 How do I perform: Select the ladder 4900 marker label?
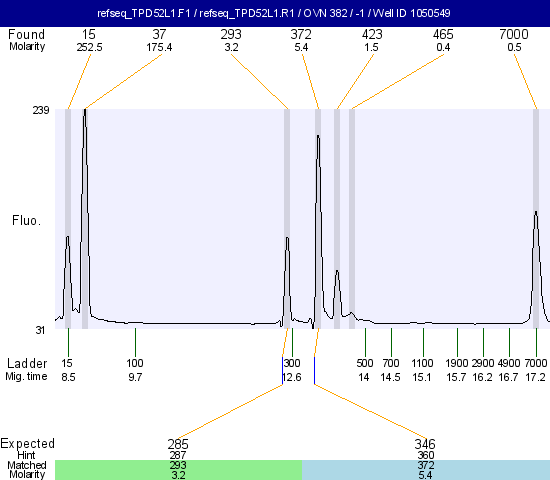[509, 363]
